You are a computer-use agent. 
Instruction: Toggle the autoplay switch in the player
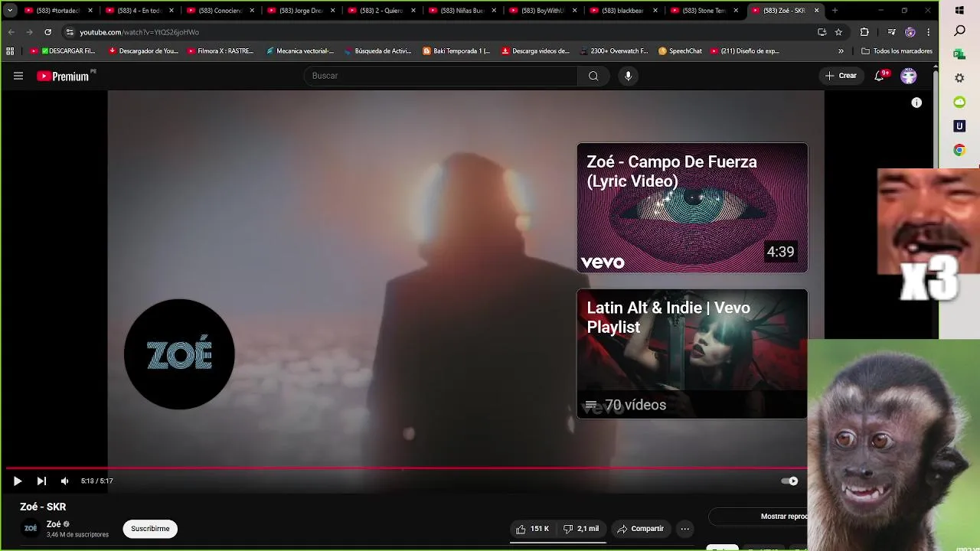point(789,481)
